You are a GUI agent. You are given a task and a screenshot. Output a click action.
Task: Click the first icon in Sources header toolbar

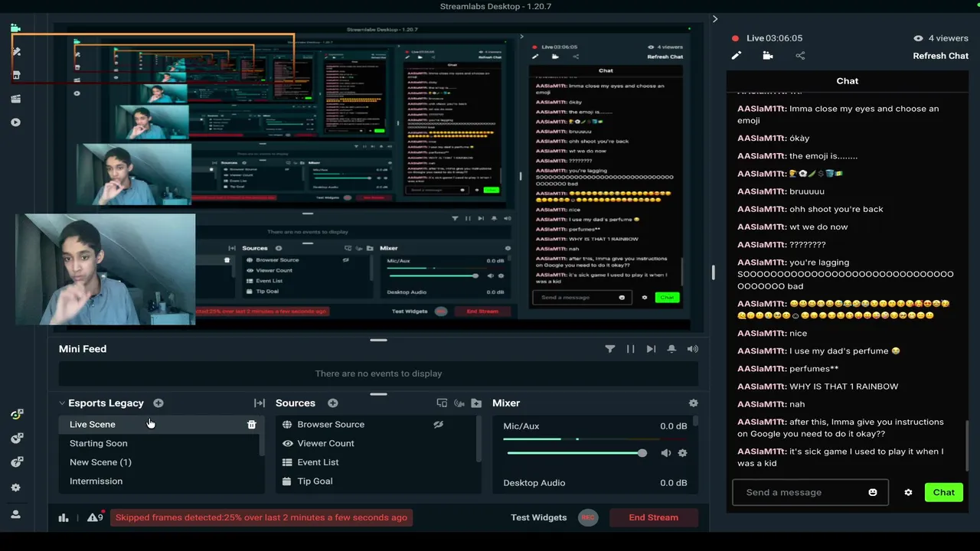click(442, 403)
